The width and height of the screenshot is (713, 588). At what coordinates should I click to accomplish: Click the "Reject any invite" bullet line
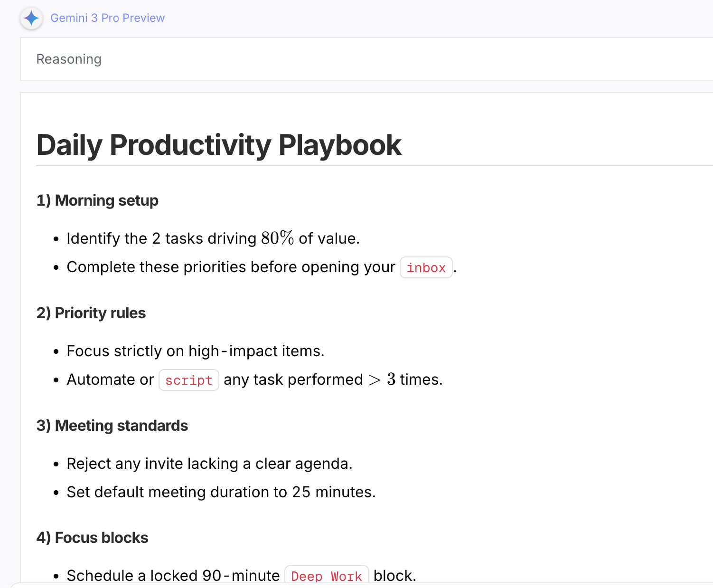209,464
